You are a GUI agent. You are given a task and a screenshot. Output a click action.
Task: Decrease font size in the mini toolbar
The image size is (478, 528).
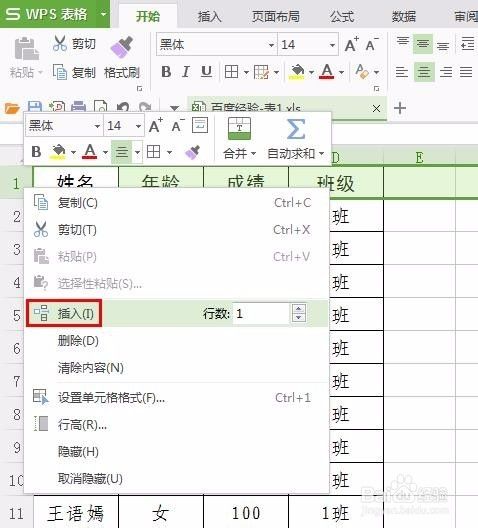tap(177, 126)
